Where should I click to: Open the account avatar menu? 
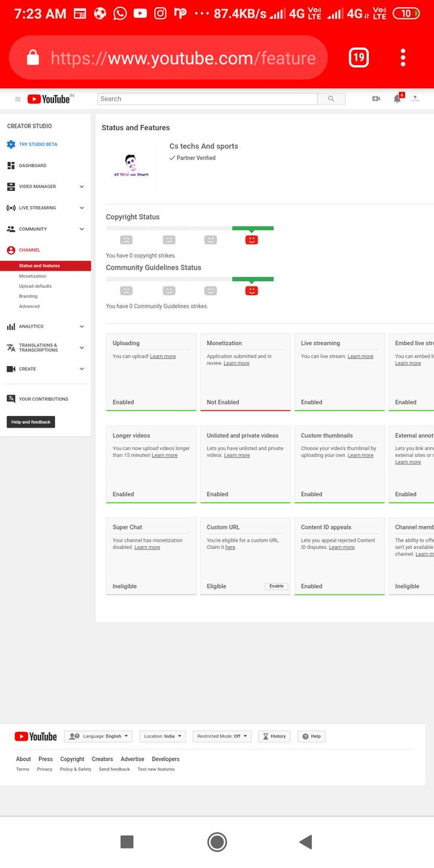(415, 99)
